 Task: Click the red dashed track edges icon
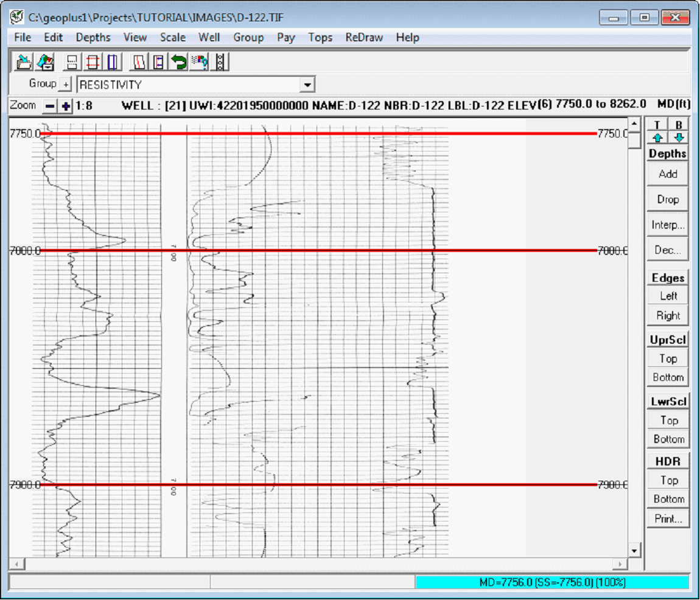click(93, 61)
